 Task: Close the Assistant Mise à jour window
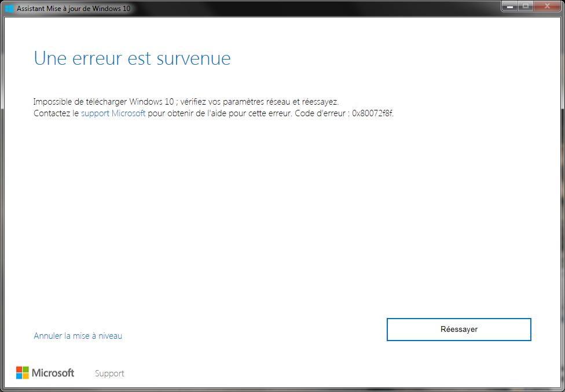(x=547, y=6)
